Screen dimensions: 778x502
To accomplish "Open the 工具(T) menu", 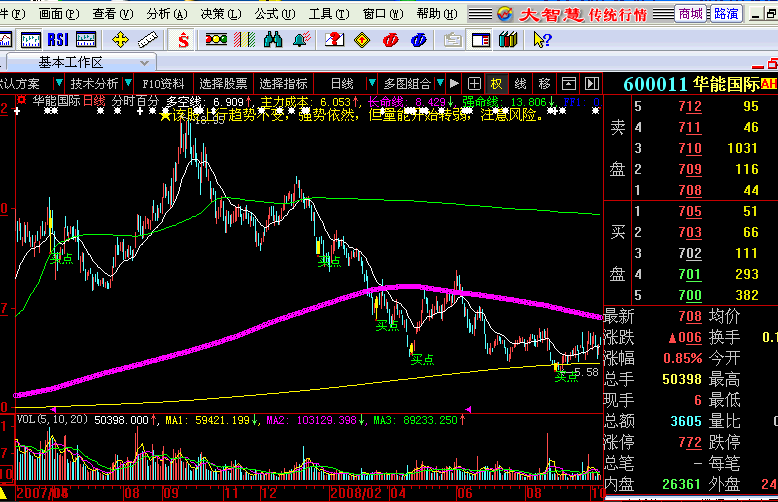I will [329, 14].
